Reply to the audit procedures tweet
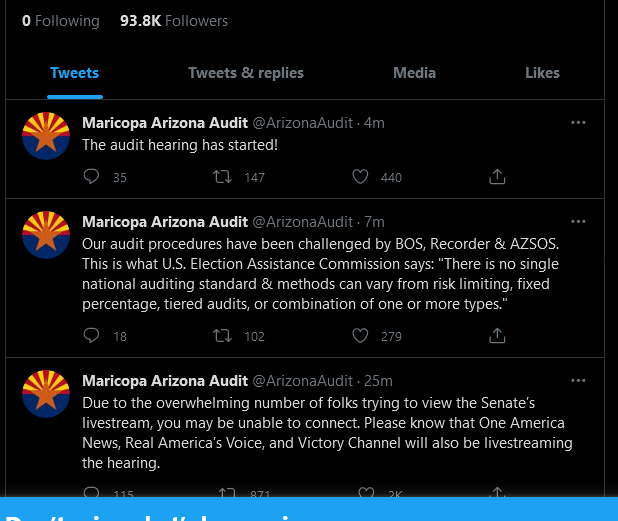This screenshot has width=618, height=521. (x=91, y=335)
